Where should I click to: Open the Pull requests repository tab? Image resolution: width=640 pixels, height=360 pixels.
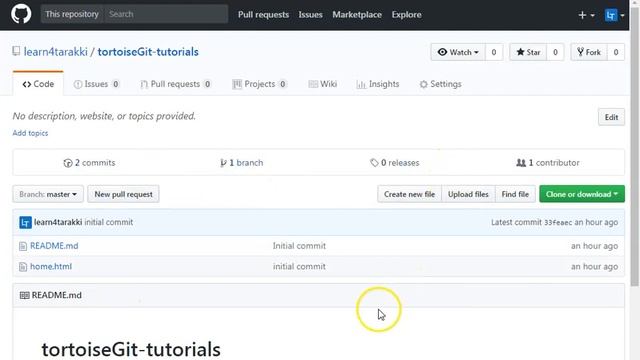pyautogui.click(x=176, y=84)
